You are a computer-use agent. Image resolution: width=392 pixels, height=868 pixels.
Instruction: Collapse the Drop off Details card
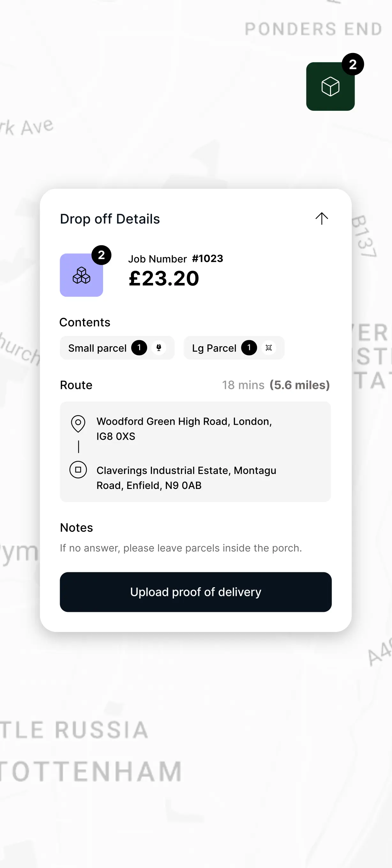[x=322, y=219]
